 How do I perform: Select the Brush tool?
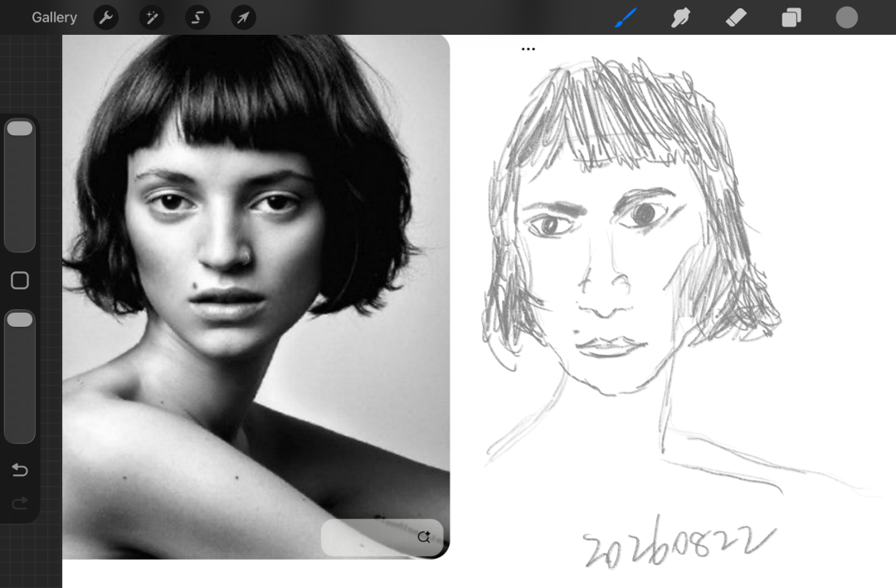[x=626, y=17]
